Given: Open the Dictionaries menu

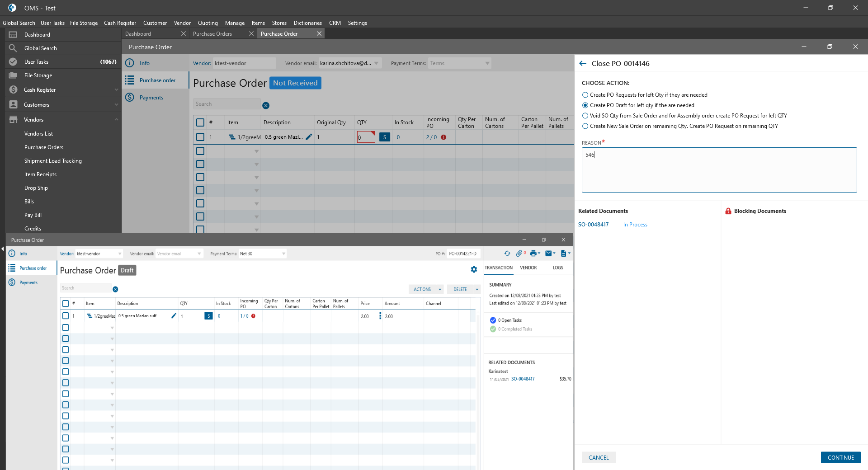Looking at the screenshot, I should (307, 23).
